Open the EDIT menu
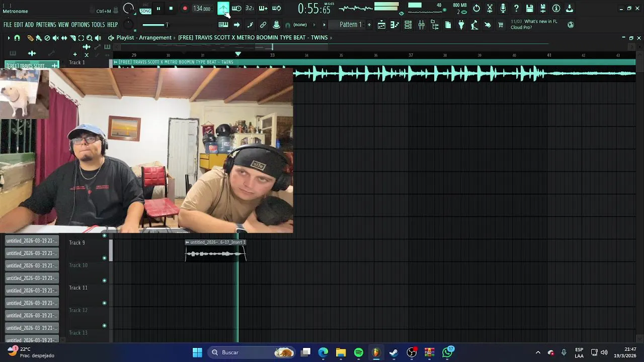Viewport: 644px width, 362px height. (19, 25)
